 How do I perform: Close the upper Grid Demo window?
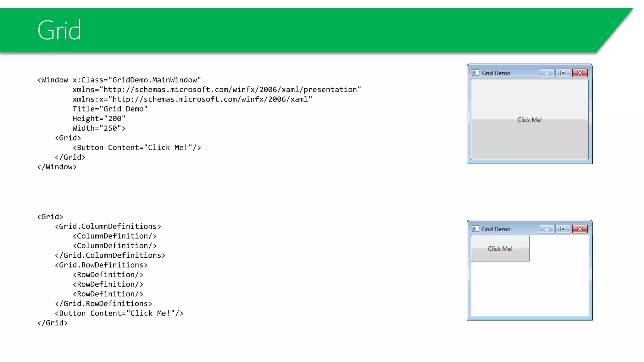580,73
